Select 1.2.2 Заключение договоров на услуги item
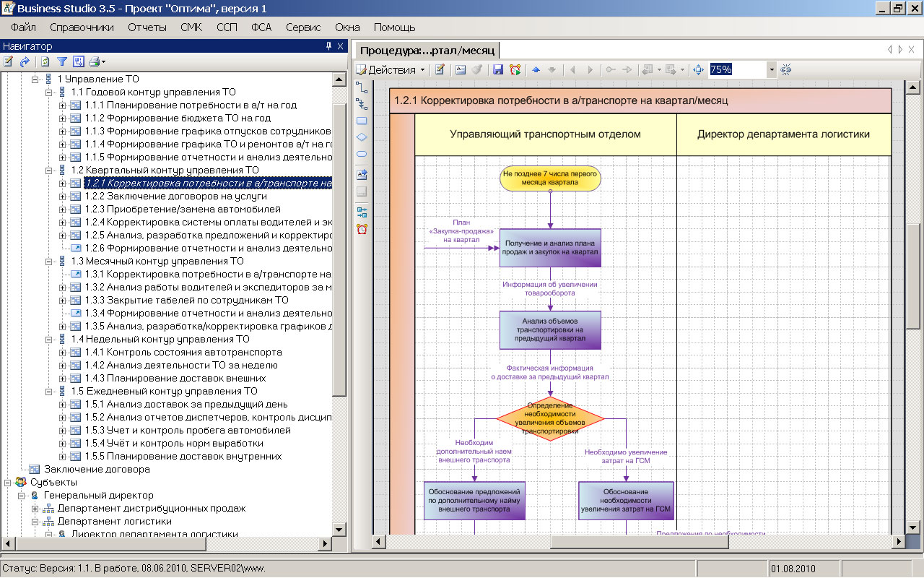This screenshot has width=924, height=578. tap(175, 197)
